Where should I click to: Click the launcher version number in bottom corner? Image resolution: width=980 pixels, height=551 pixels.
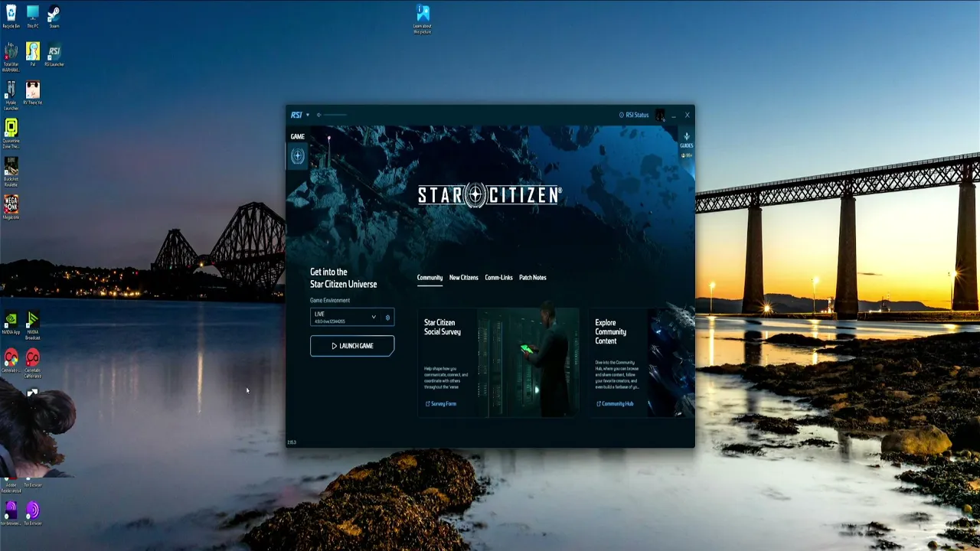coord(292,442)
